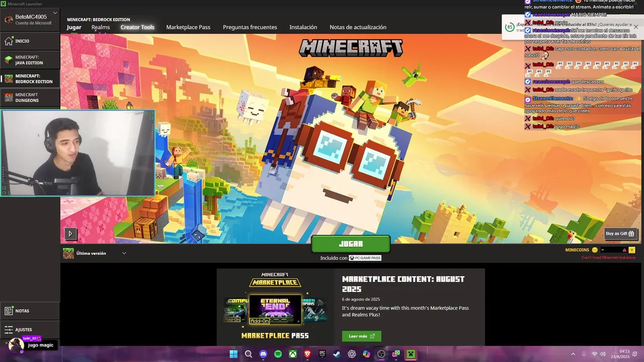
Task: Close the translation progress notification
Action: click(636, 27)
